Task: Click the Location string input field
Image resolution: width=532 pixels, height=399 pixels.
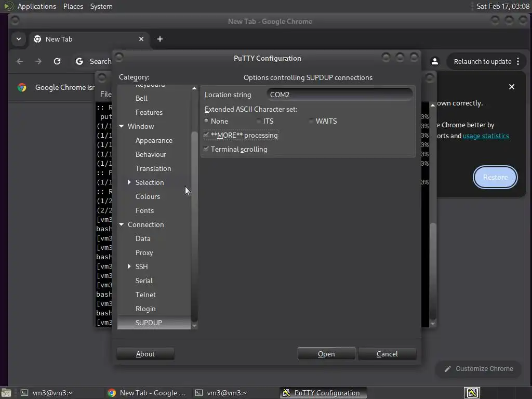Action: coord(340,95)
